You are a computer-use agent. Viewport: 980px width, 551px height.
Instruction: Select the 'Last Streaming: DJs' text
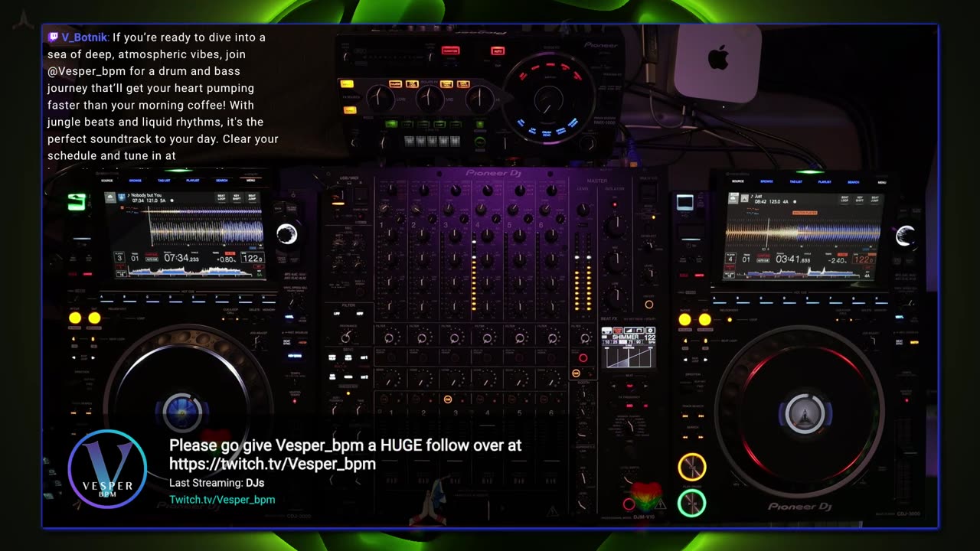click(x=217, y=483)
